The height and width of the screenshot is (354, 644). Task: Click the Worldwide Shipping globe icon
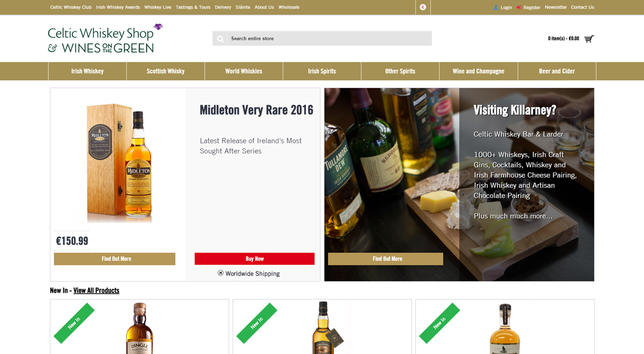[221, 273]
